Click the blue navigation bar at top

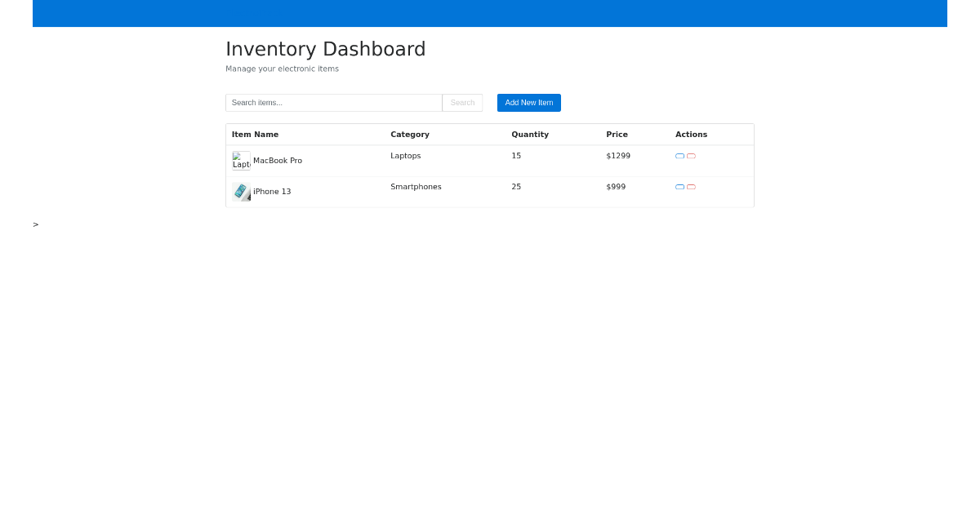tap(490, 13)
